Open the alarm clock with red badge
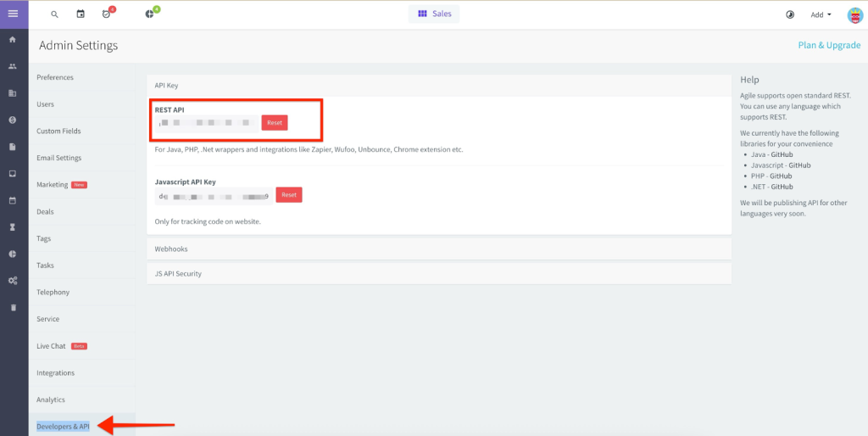Image resolution: width=868 pixels, height=436 pixels. [x=107, y=14]
